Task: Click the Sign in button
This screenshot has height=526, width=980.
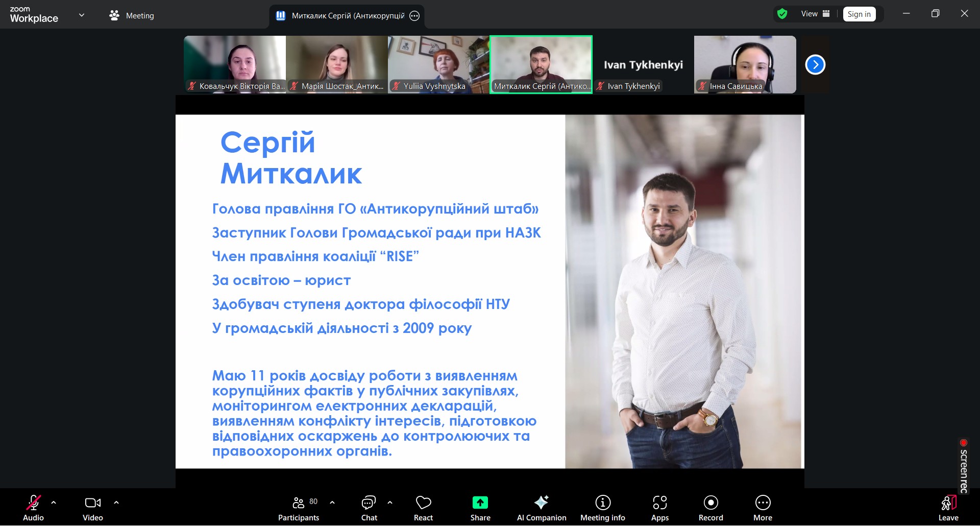Action: (x=859, y=14)
